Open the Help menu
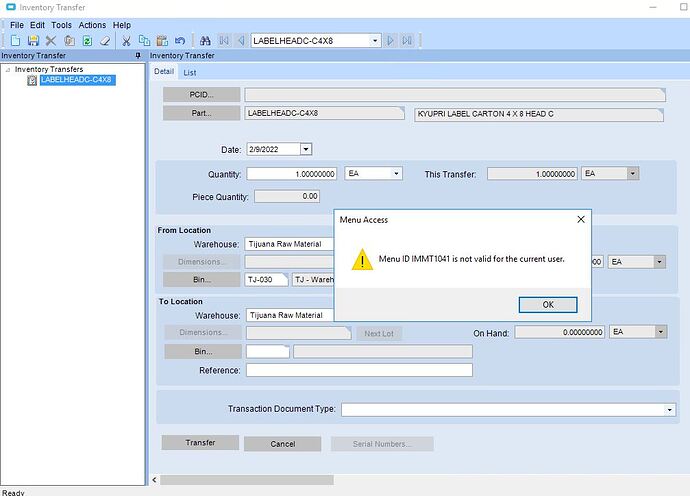The width and height of the screenshot is (690, 496). click(122, 25)
